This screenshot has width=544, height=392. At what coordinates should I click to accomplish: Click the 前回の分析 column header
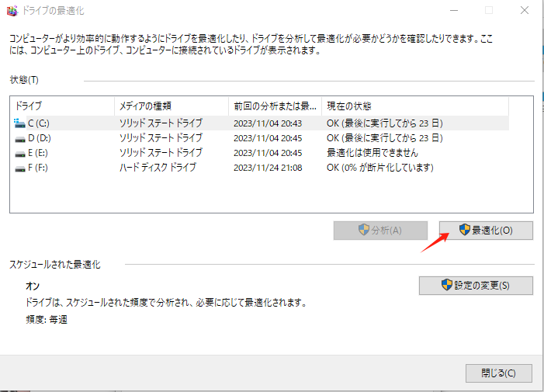click(x=275, y=106)
